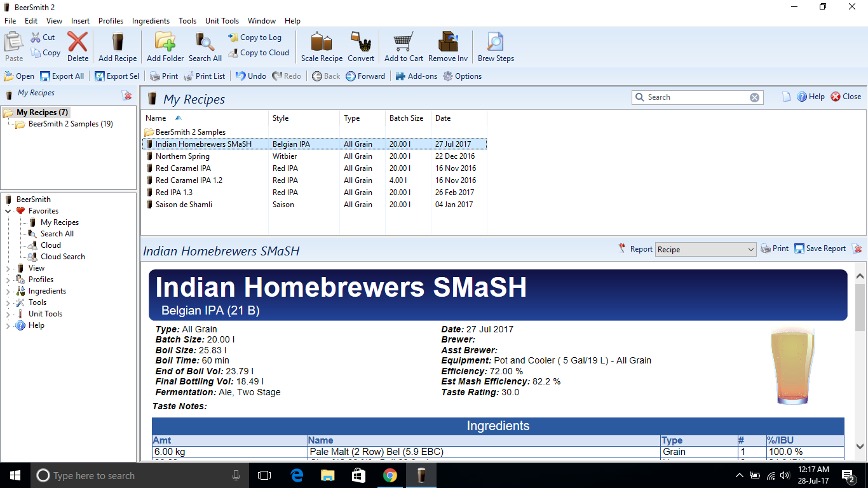The image size is (868, 488).
Task: Open the Windows Start menu
Action: point(15,475)
